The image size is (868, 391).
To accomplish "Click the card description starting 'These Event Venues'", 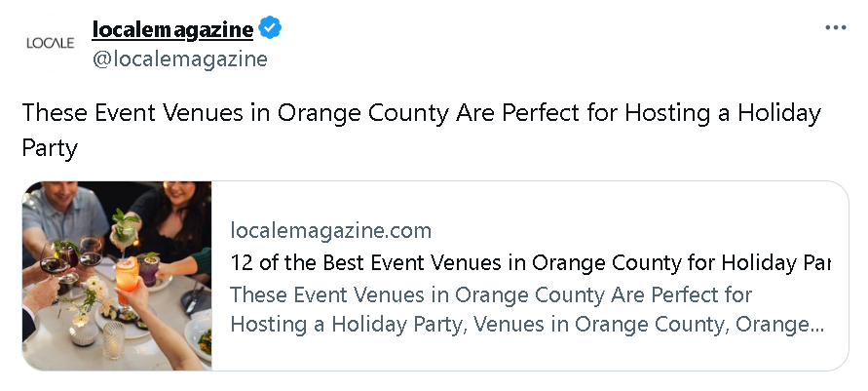I will (491, 294).
